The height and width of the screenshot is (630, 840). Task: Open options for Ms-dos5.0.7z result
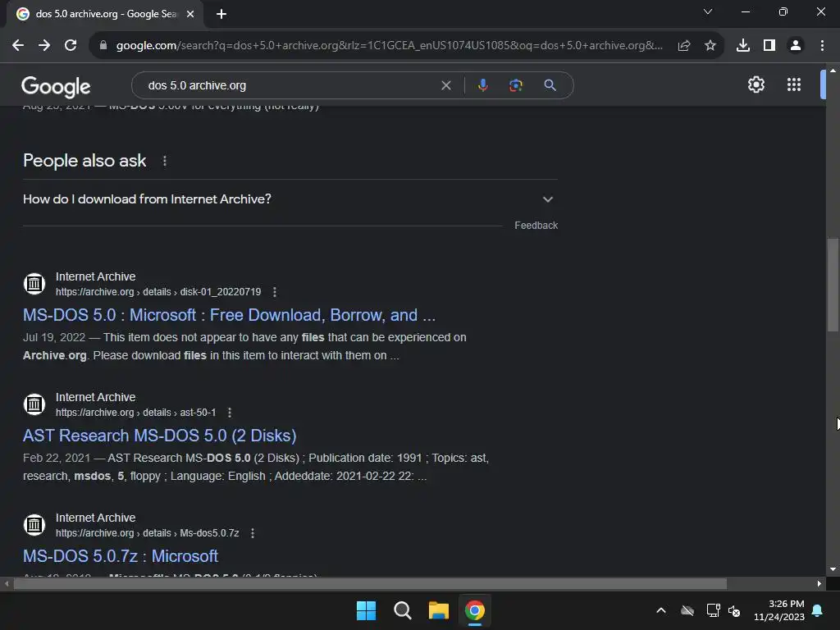click(x=253, y=533)
